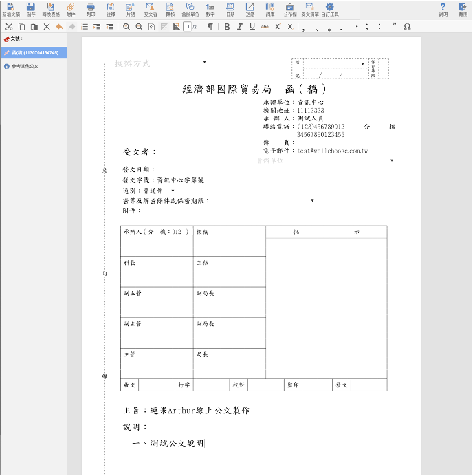This screenshot has width=473, height=476.
Task: Click the page number input box
Action: (x=188, y=27)
